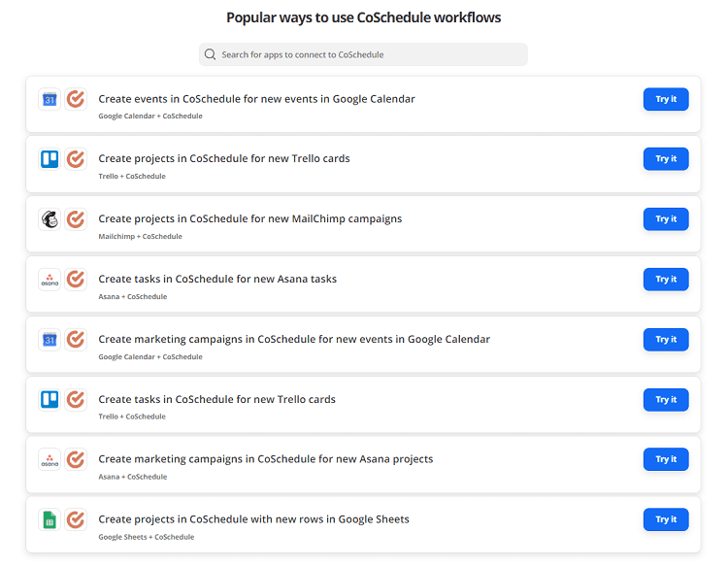728x567 pixels.
Task: Try the Google Calendar events workflow
Action: pos(666,99)
